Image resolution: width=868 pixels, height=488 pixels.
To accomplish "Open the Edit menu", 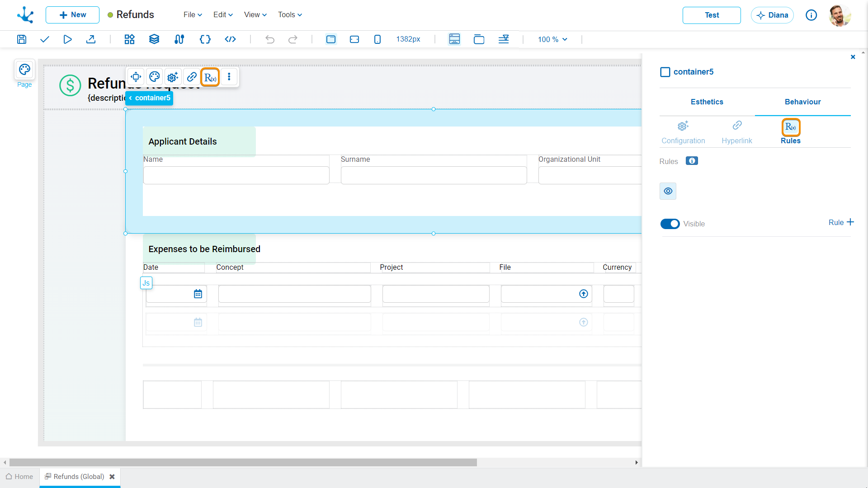I will tap(223, 15).
